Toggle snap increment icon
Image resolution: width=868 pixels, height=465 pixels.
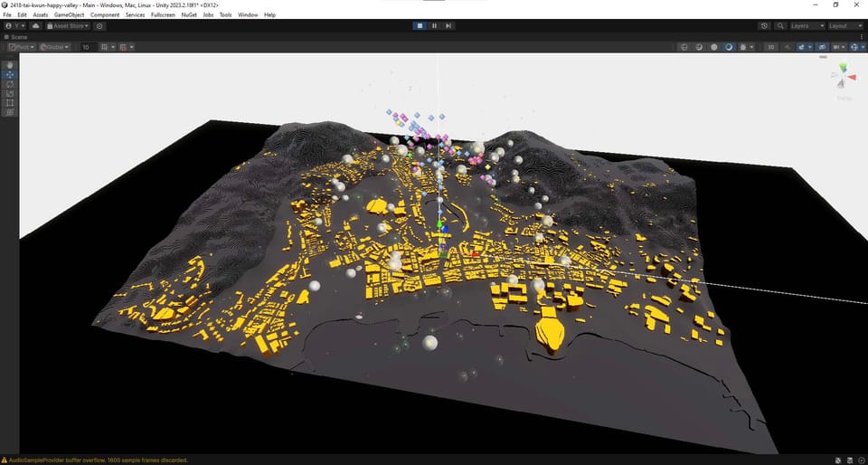click(123, 47)
